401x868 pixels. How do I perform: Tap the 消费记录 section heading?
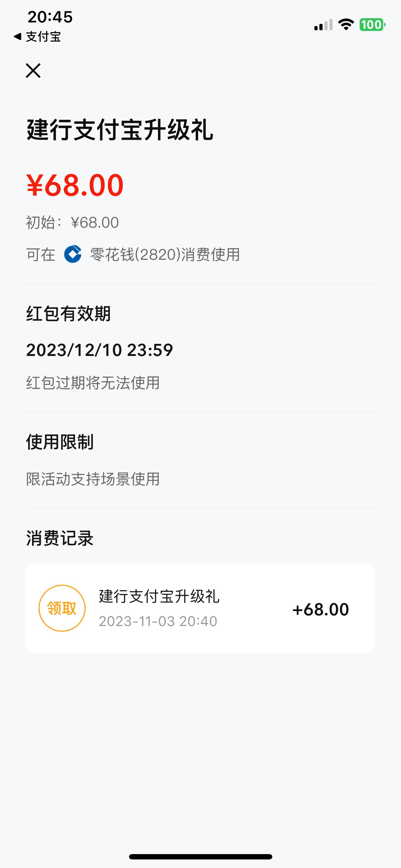pyautogui.click(x=60, y=538)
